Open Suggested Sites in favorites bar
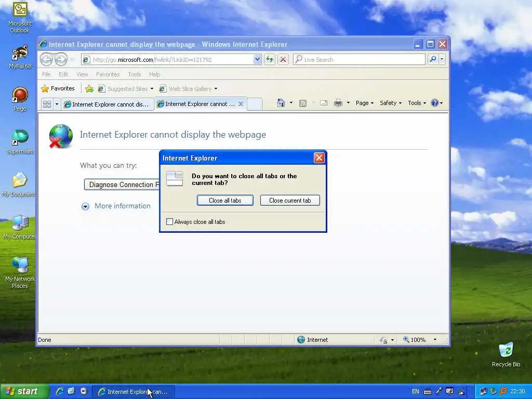532x399 pixels. pos(126,89)
